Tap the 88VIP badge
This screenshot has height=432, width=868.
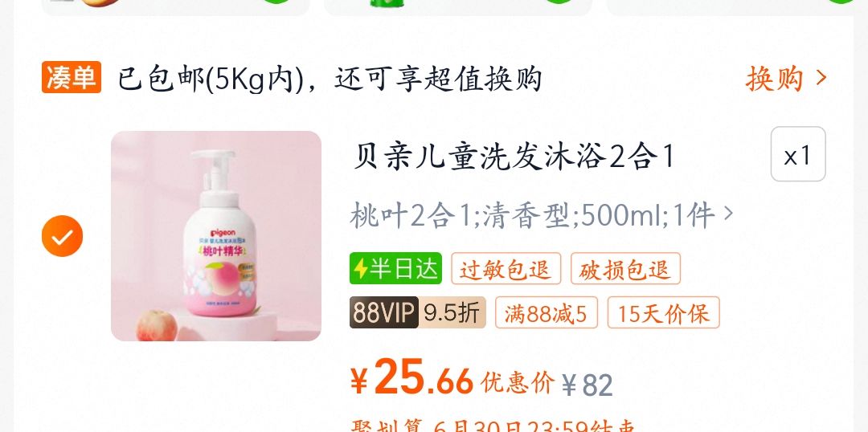pyautogui.click(x=383, y=312)
